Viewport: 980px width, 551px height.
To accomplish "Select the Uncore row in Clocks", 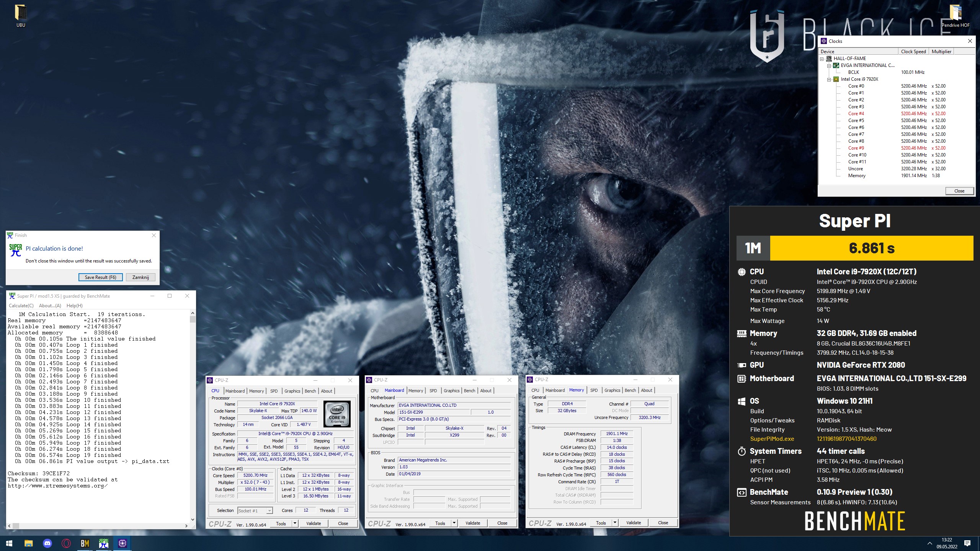I will (x=897, y=169).
